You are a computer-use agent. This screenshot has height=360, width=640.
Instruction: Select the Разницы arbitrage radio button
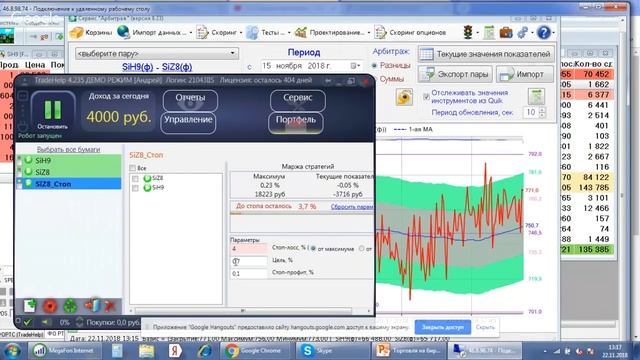pyautogui.click(x=374, y=65)
